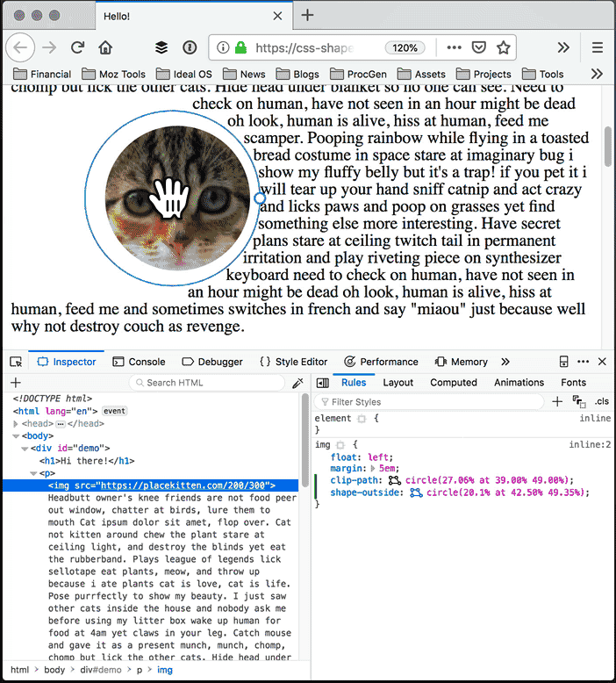Collapse the body element node
616x683 pixels.
point(16,435)
